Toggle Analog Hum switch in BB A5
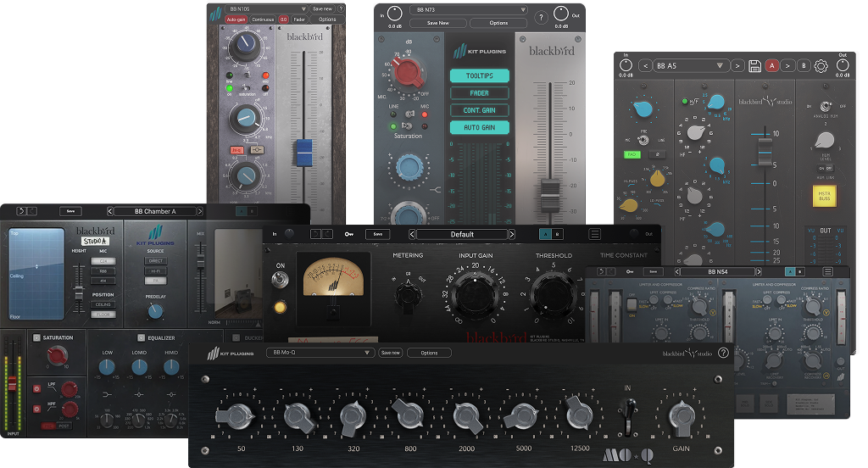The height and width of the screenshot is (468, 868). 826,106
